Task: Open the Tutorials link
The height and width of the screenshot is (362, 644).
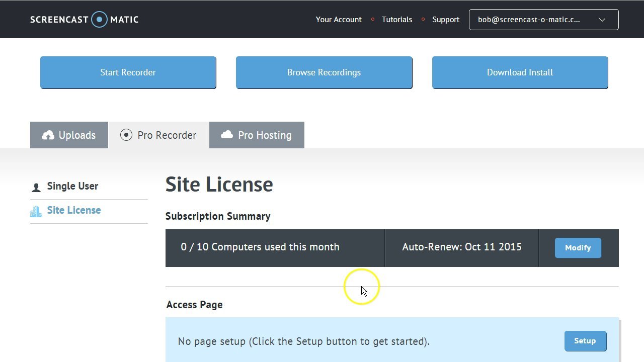Action: (397, 20)
